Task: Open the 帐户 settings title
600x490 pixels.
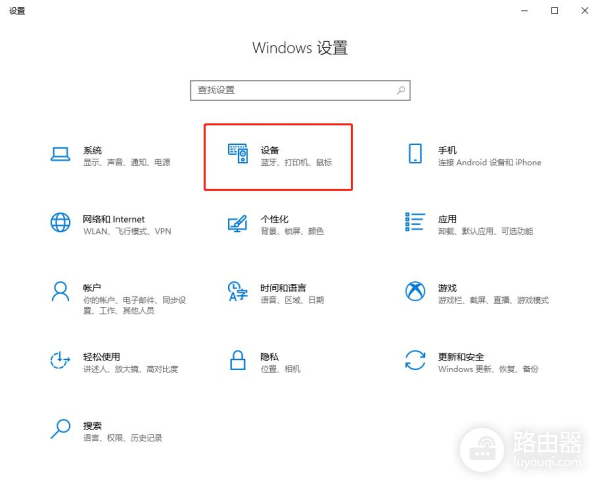Action: click(x=92, y=288)
